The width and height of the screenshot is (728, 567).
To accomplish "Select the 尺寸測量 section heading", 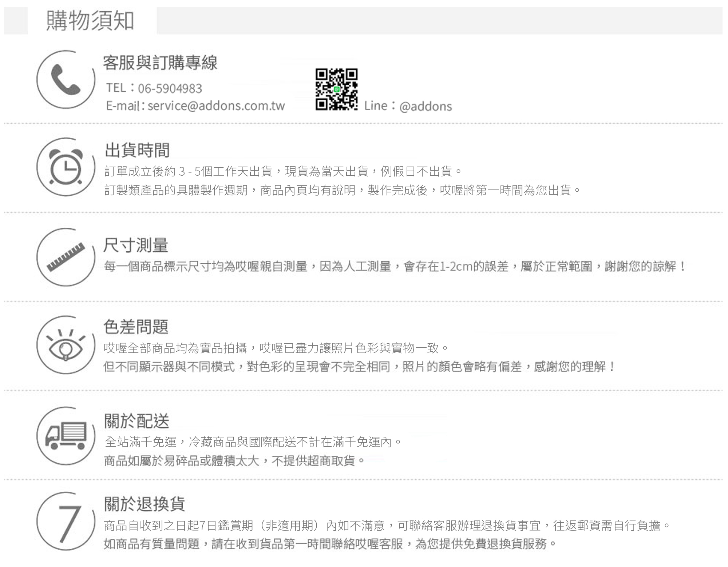I will (136, 245).
